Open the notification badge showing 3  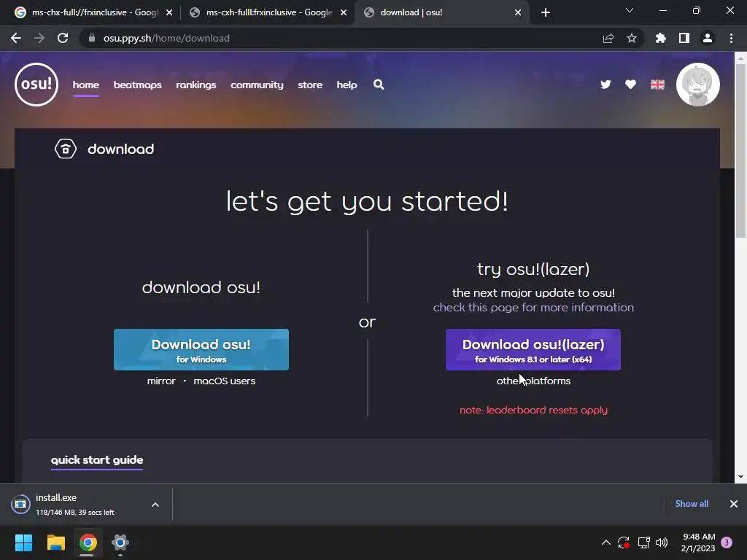727,542
